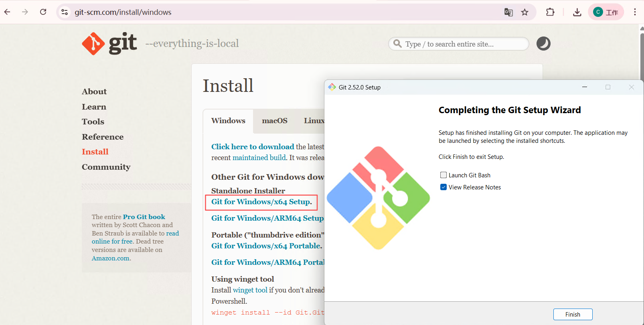The width and height of the screenshot is (644, 325).
Task: Click the Git logo on the website
Action: [x=109, y=43]
